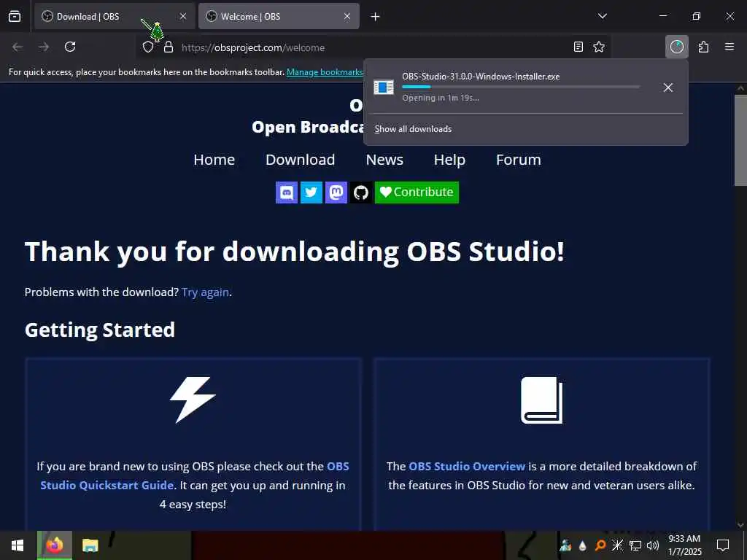Open Manage bookmarks link
The width and height of the screenshot is (747, 560).
tap(325, 72)
